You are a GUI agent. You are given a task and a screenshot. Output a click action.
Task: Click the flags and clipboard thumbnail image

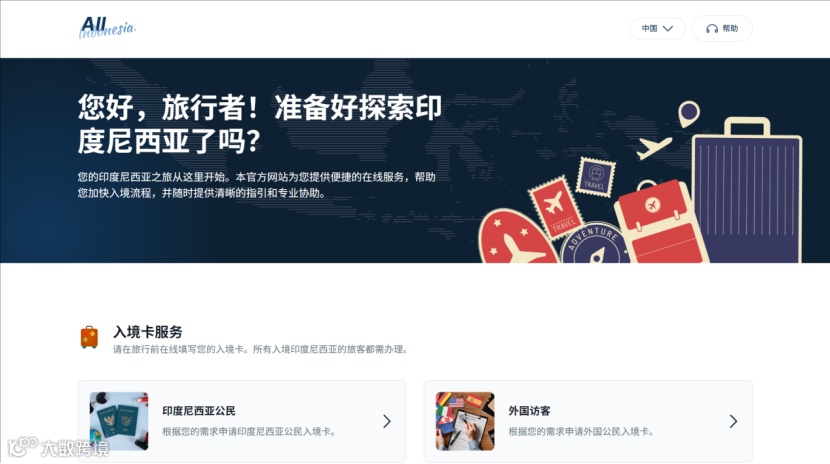tap(465, 421)
